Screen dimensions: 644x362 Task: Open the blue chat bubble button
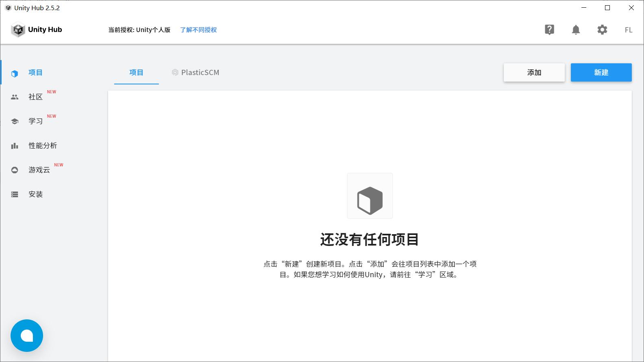tap(27, 336)
